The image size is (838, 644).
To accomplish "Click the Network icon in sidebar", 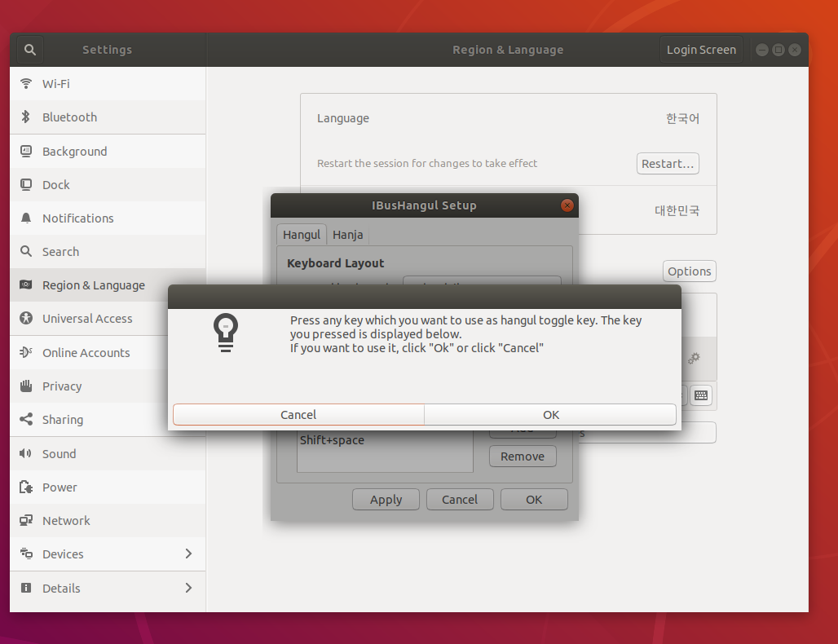I will click(25, 520).
